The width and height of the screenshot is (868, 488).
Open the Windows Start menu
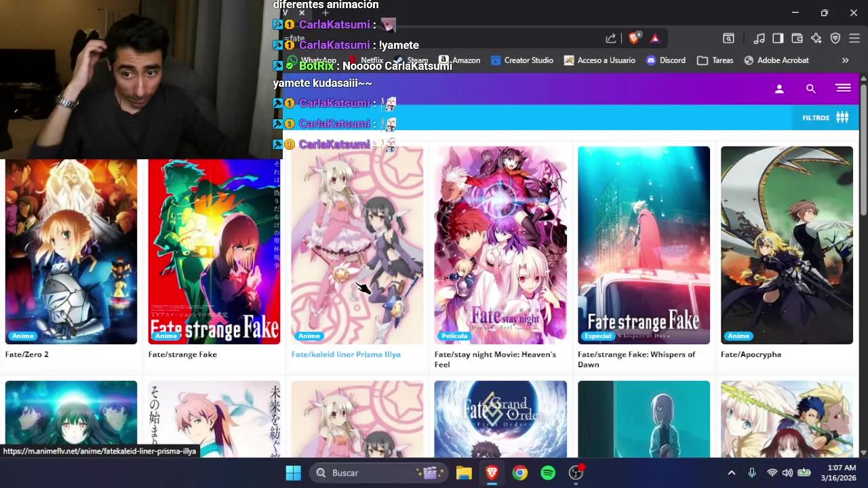(293, 472)
